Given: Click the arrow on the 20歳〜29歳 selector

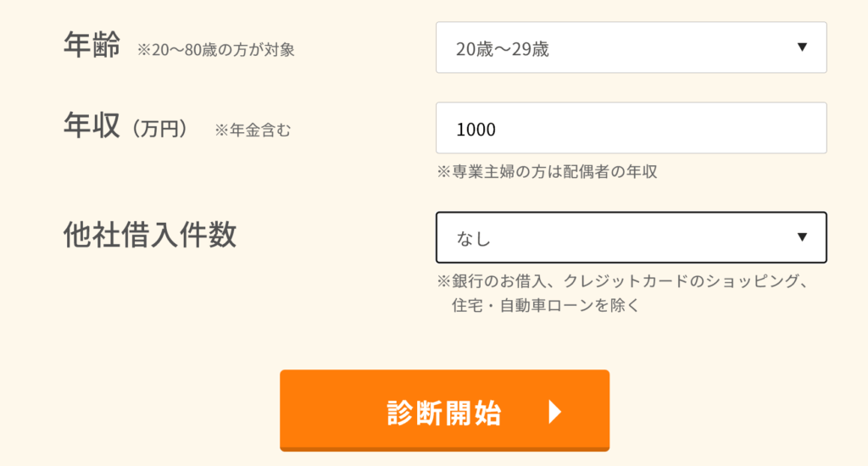Looking at the screenshot, I should pos(802,47).
